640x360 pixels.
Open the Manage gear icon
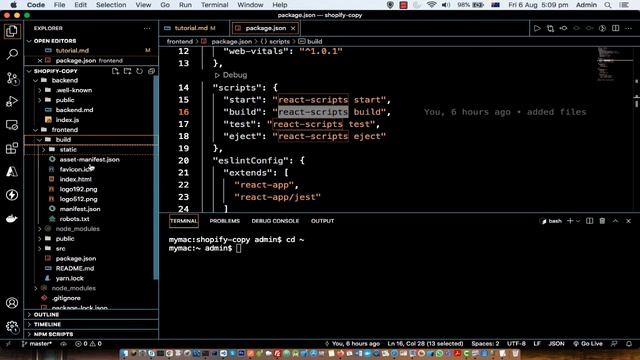point(12,326)
